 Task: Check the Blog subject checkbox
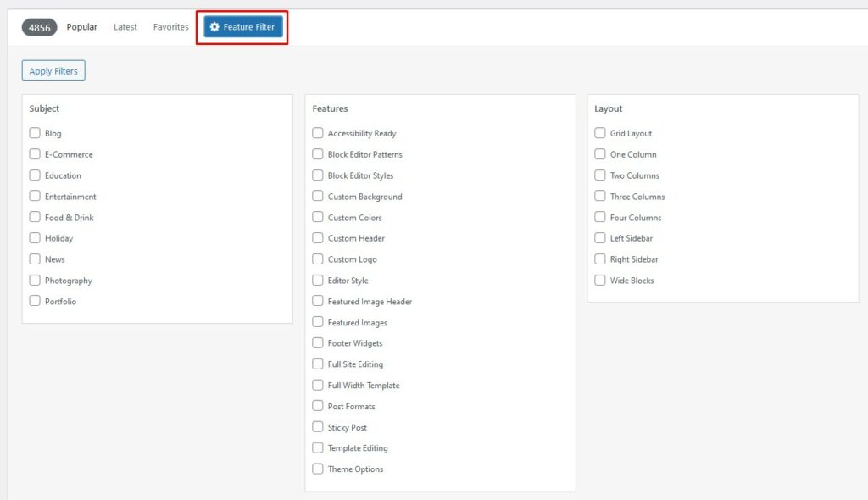[35, 133]
